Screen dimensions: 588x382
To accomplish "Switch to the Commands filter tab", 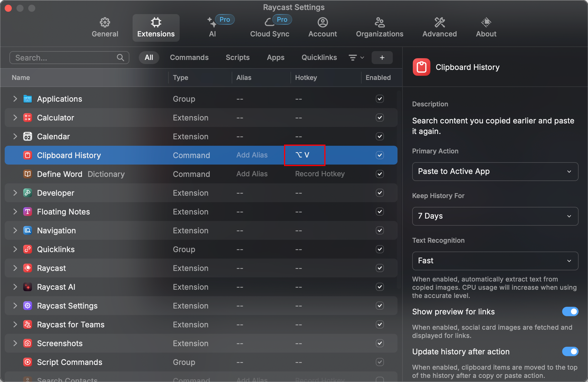I will (189, 58).
